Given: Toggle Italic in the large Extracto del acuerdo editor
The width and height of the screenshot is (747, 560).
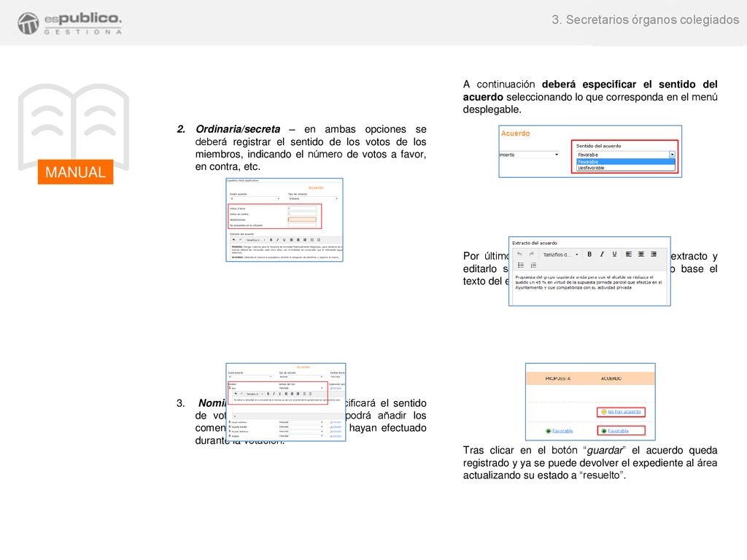Looking at the screenshot, I should click(x=602, y=254).
